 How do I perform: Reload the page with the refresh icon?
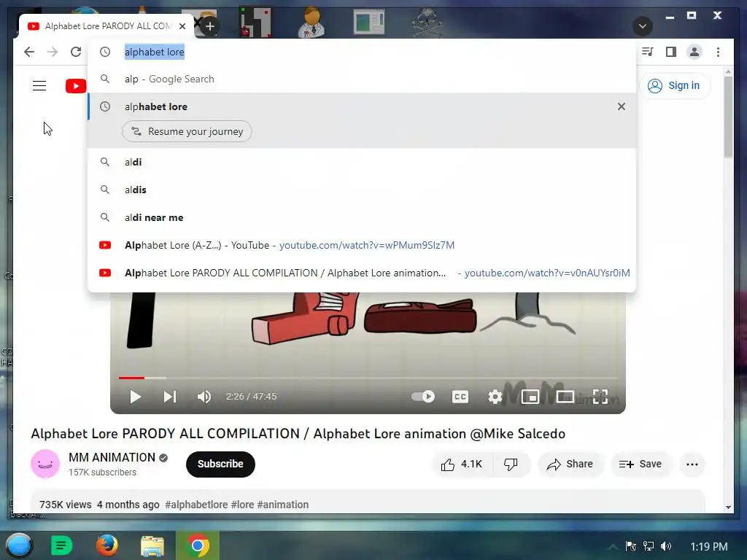(76, 52)
